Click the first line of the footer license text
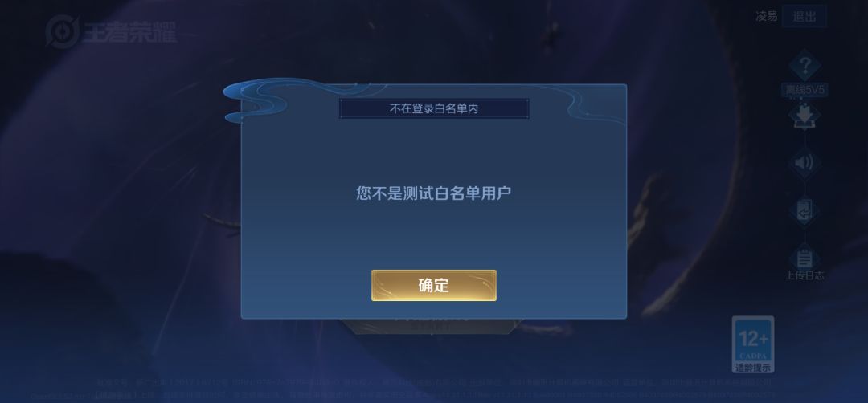This screenshot has width=868, height=403. point(433,382)
